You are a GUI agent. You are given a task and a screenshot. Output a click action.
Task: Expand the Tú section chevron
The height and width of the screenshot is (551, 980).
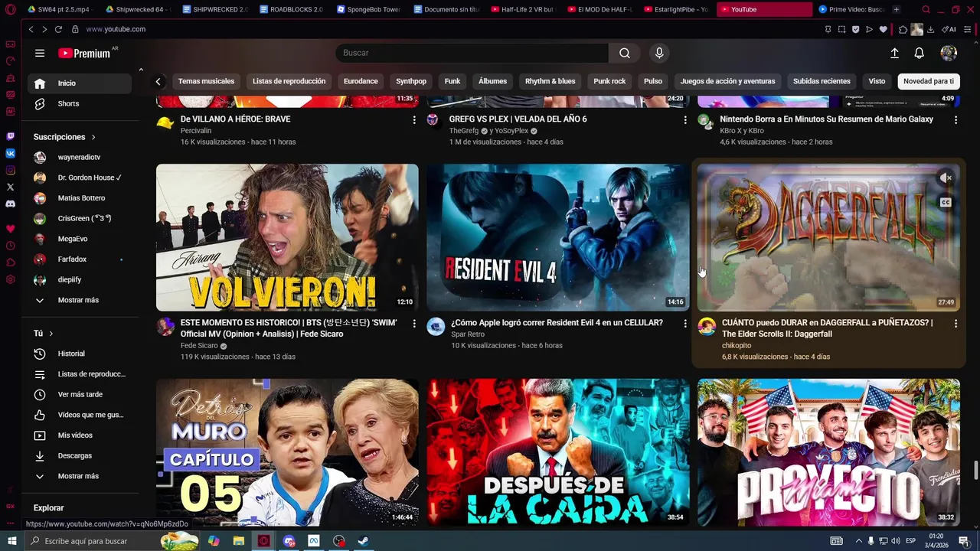point(51,334)
